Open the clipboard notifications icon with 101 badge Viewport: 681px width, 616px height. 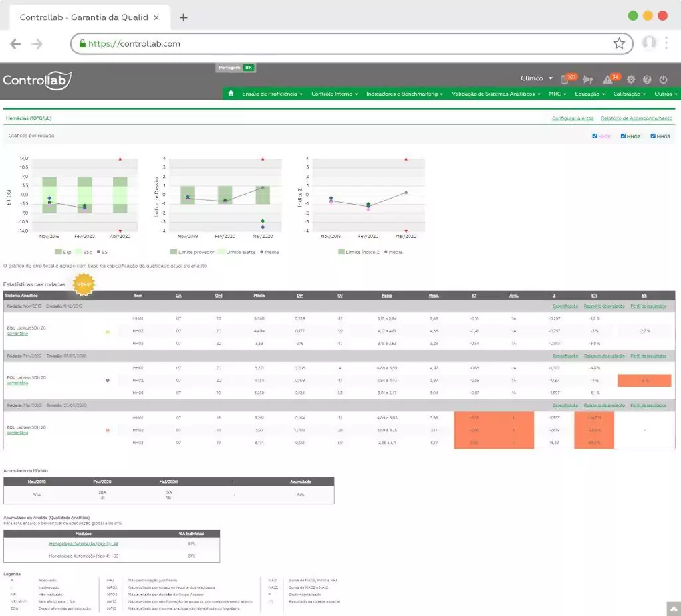565,79
